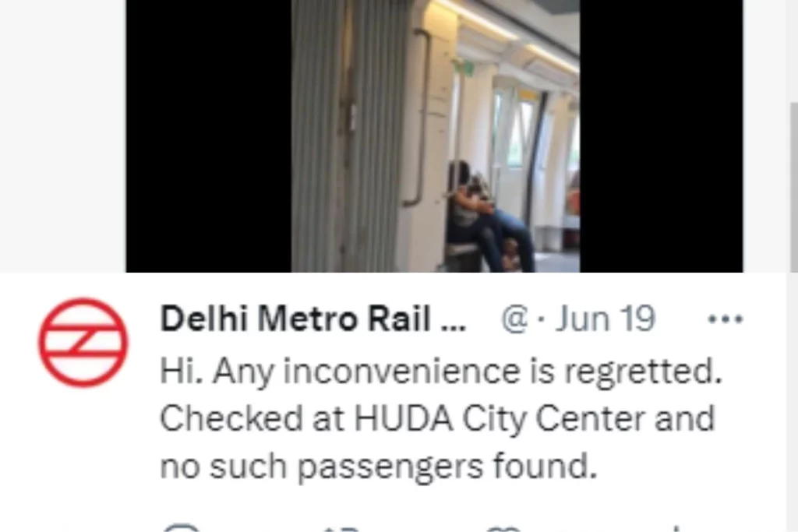Click the "Any inconvenience is regretted" line
This screenshot has height=532, width=798.
click(x=468, y=371)
